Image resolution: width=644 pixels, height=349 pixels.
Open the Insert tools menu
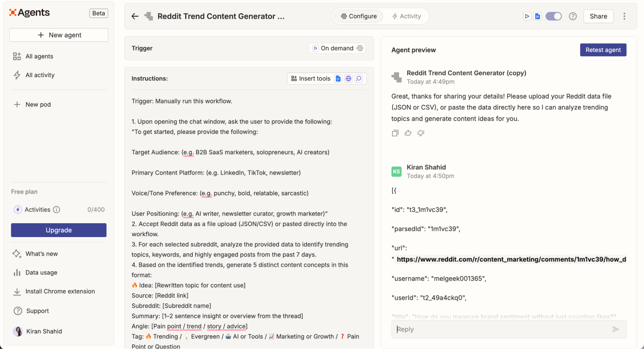tap(311, 78)
